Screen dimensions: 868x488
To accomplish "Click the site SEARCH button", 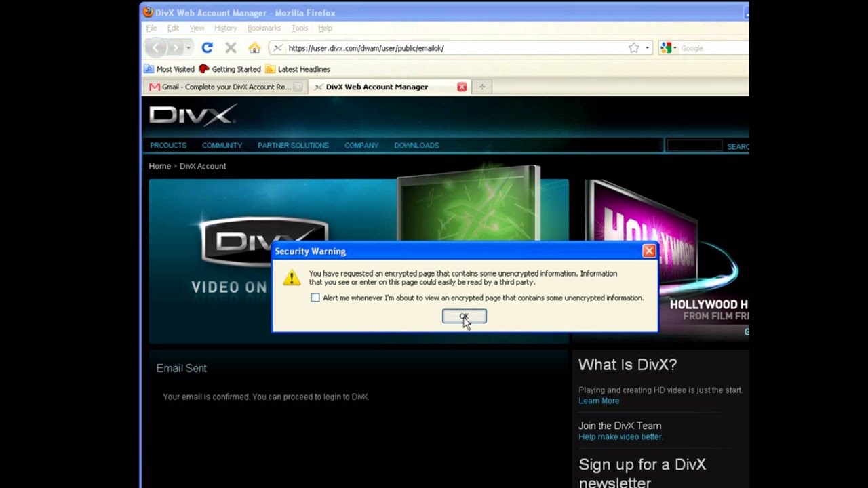I will coord(738,146).
